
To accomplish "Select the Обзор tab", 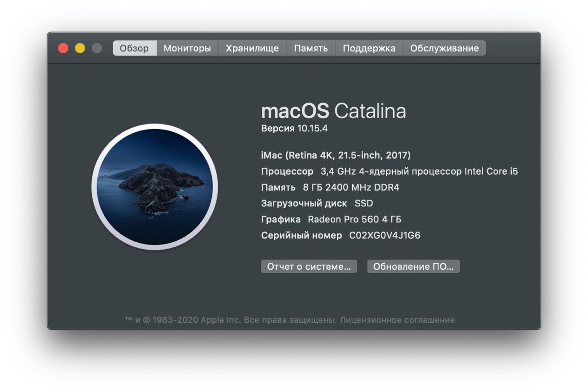I will pos(135,48).
